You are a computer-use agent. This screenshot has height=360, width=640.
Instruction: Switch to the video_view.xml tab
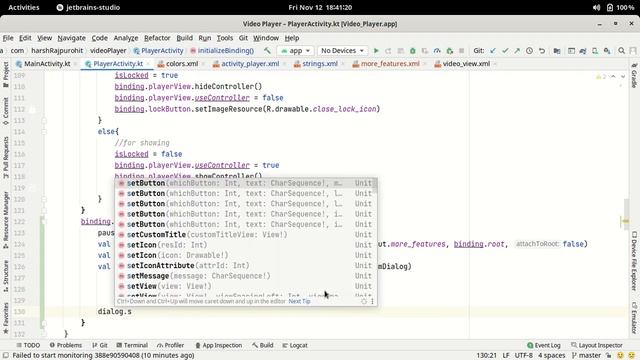(462, 64)
